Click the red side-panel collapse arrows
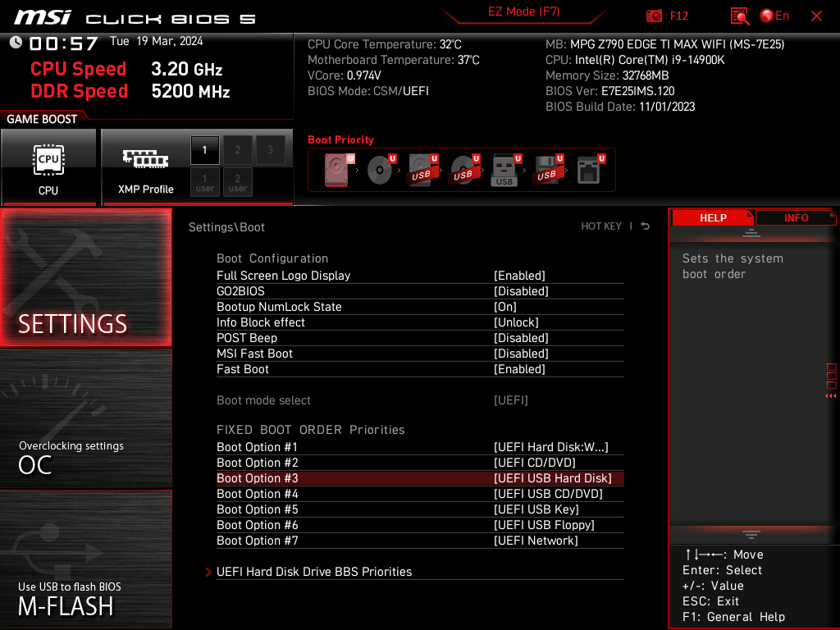 pos(831,396)
